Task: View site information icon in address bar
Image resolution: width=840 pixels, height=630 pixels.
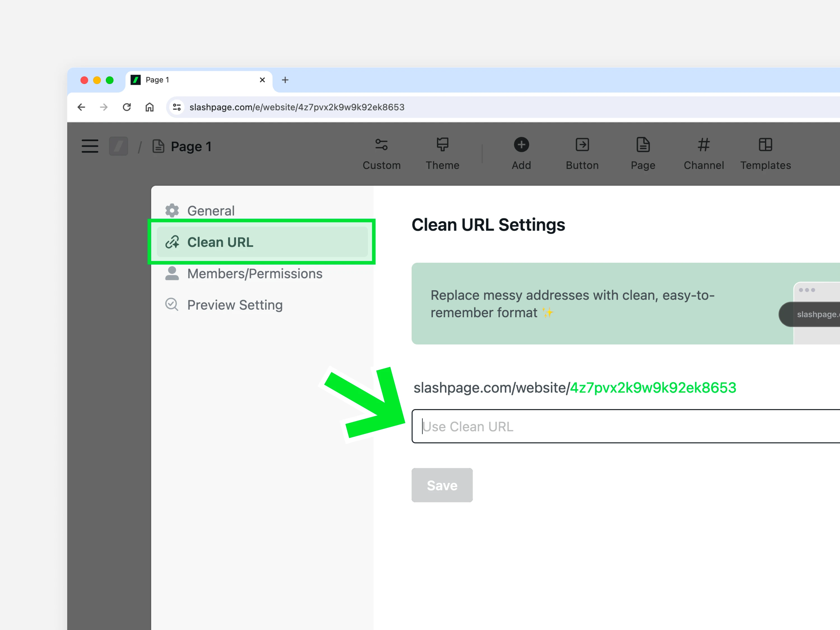Action: tap(177, 107)
